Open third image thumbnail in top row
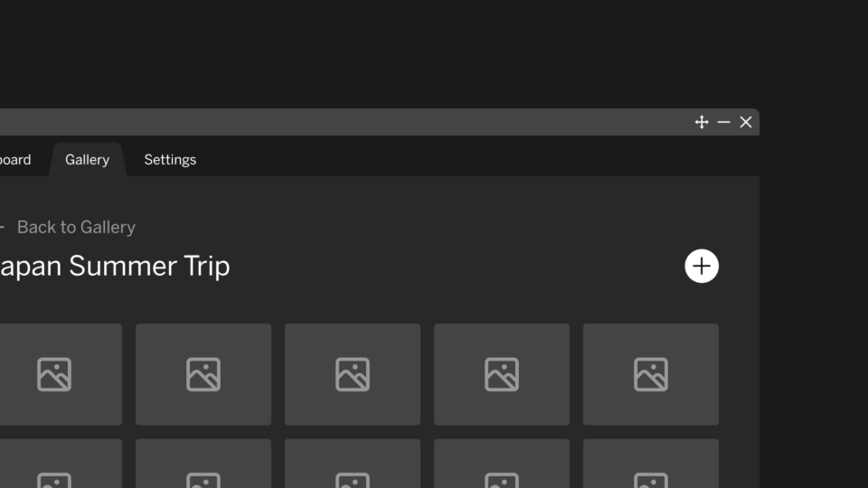The image size is (868, 488). click(353, 374)
